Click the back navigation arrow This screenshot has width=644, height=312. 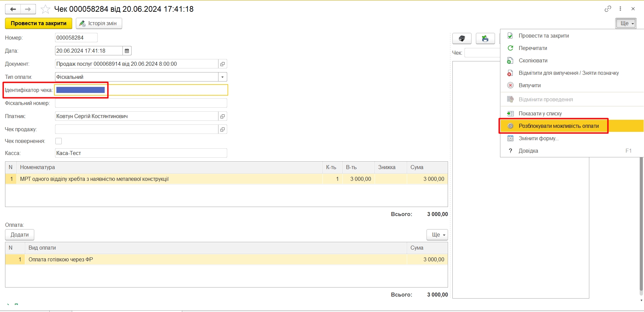point(13,9)
